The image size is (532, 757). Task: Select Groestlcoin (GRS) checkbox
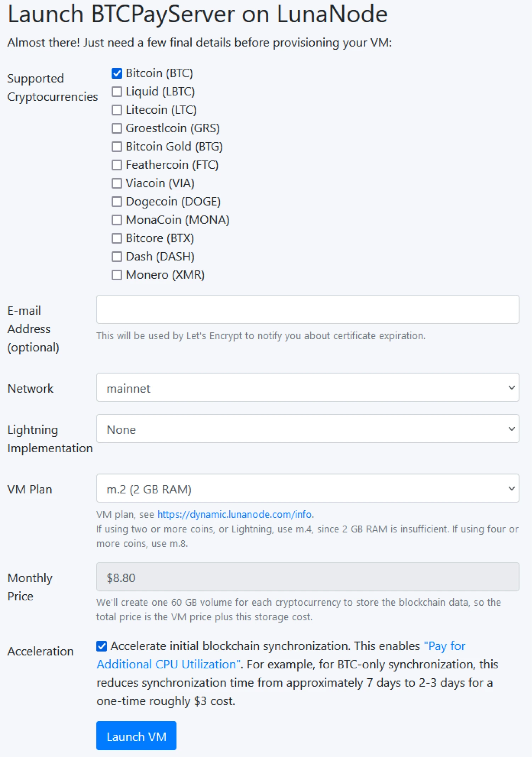point(117,128)
